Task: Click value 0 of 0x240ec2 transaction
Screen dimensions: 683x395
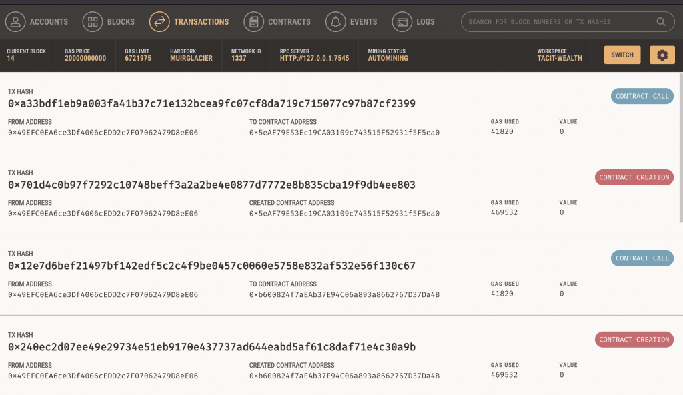Action: click(x=562, y=375)
